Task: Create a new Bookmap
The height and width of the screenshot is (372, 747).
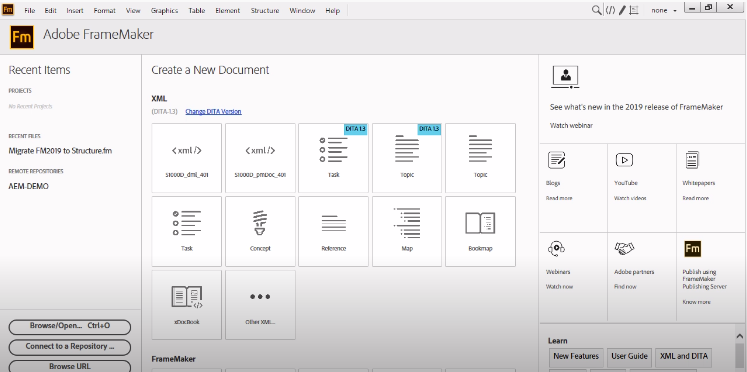Action: click(x=480, y=231)
